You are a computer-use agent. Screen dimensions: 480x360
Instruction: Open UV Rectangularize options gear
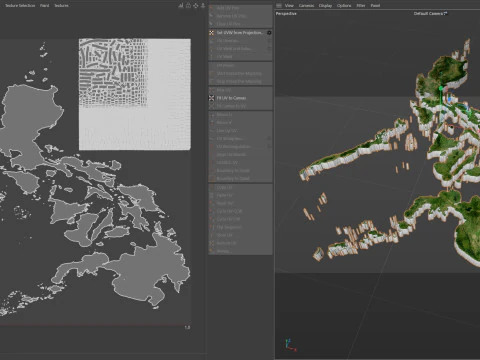coord(269,146)
